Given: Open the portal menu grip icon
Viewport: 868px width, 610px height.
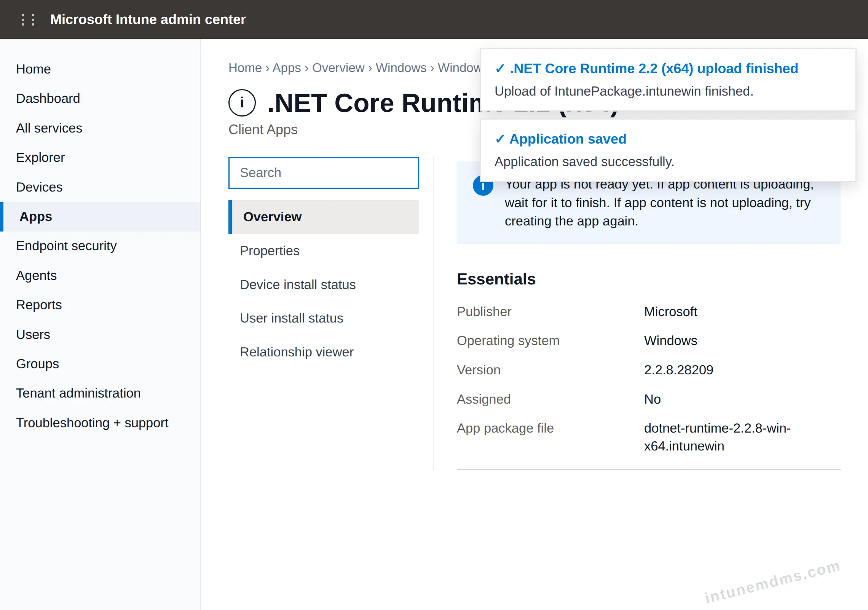Looking at the screenshot, I should (28, 19).
